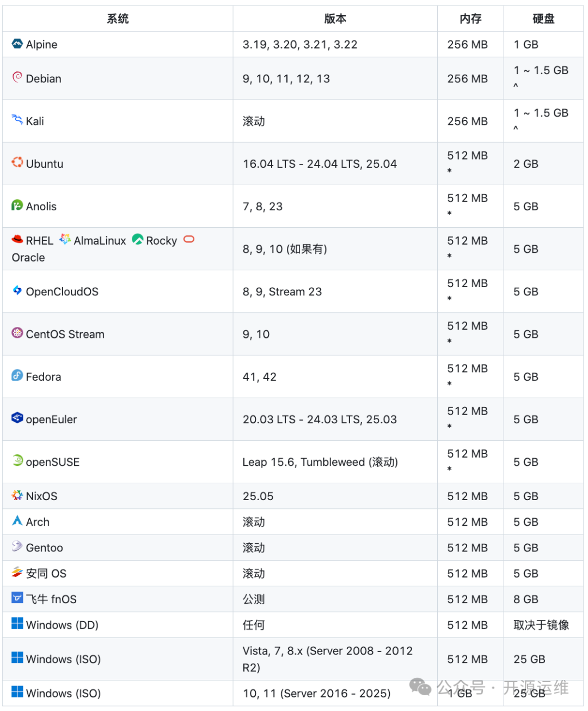Screen dimensions: 588x711
Task: Select the 滚动 text in Gentoo row
Action: coord(254,547)
